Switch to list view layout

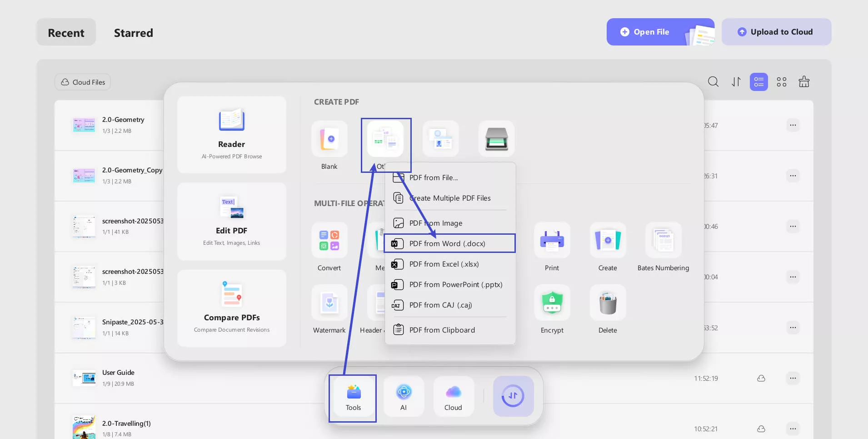[x=758, y=82]
